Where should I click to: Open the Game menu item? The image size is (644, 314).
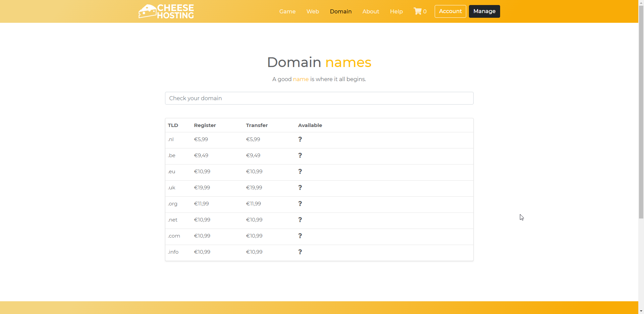click(x=287, y=11)
